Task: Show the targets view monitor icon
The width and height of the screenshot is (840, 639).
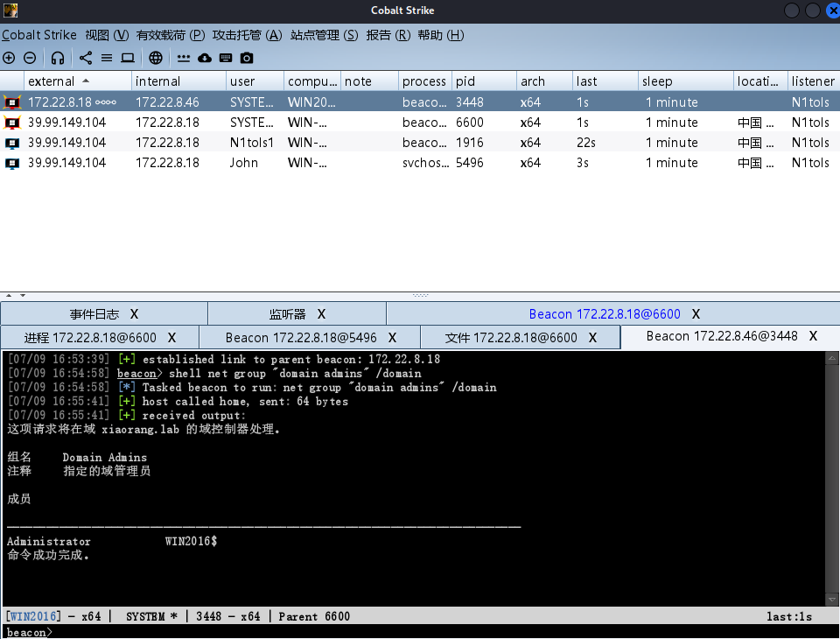Action: pyautogui.click(x=128, y=58)
